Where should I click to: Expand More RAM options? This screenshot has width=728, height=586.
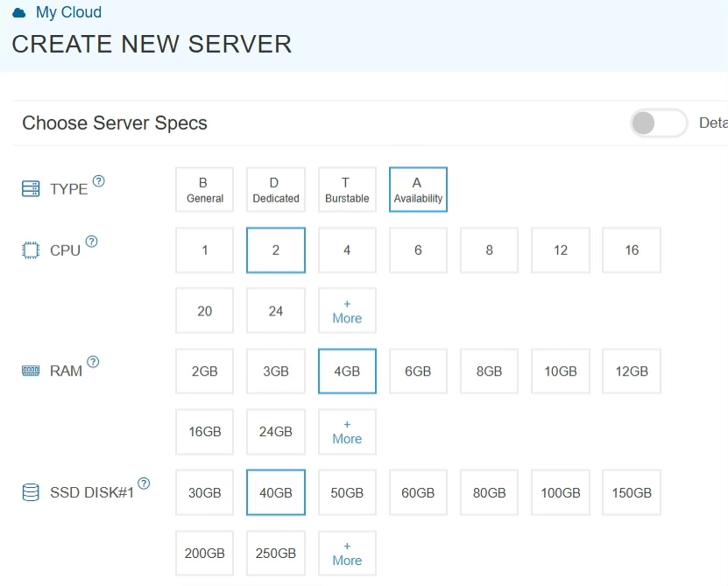tap(346, 431)
